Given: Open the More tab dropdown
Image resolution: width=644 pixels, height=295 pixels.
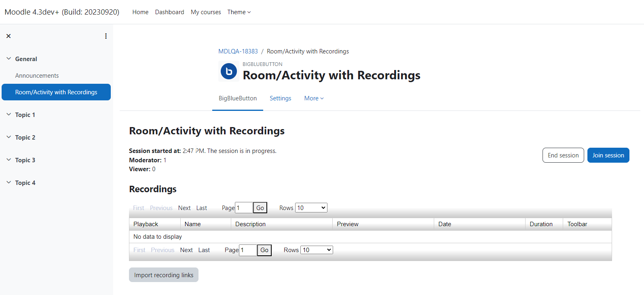Looking at the screenshot, I should [x=314, y=98].
